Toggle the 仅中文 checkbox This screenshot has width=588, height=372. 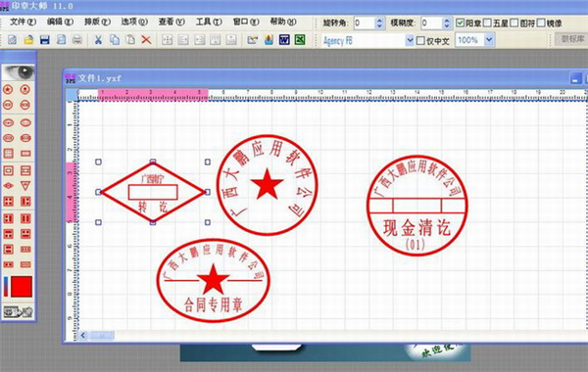pos(420,40)
